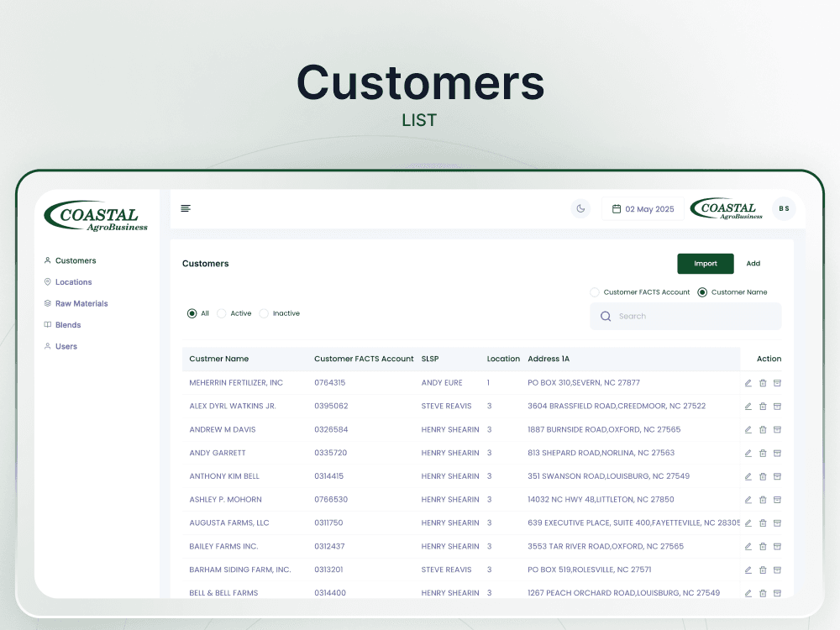Edit the ASHLEY P. MOHORN row
Image resolution: width=840 pixels, height=630 pixels.
point(748,500)
